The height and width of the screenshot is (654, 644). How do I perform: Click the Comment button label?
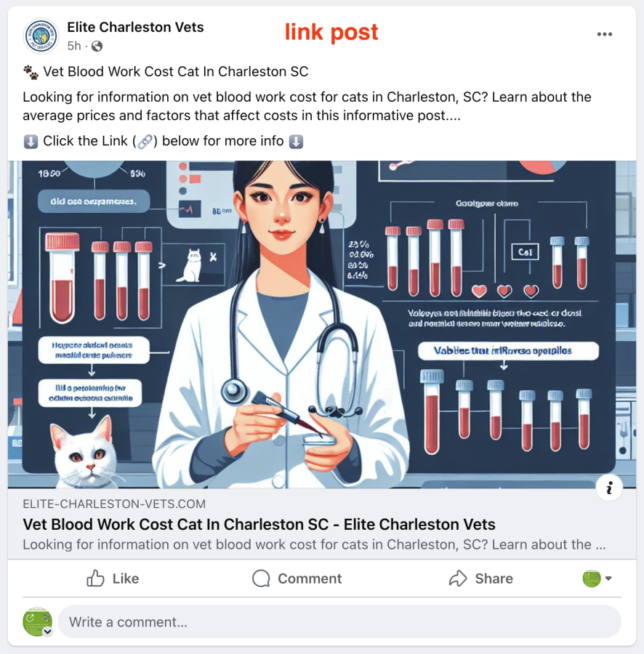pyautogui.click(x=310, y=578)
